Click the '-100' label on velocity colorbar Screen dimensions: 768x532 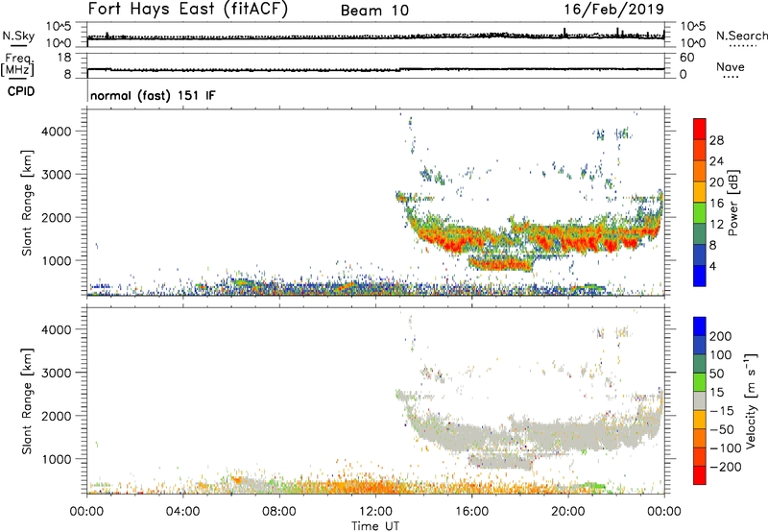[x=725, y=448]
